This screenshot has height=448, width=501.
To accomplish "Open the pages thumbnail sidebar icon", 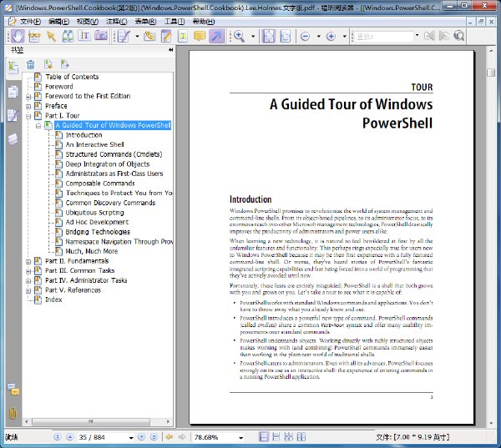I will tap(13, 92).
